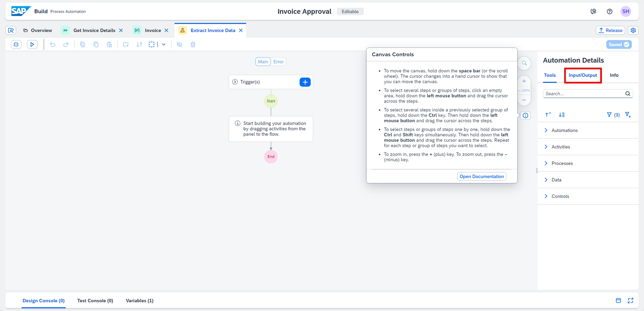Click the debug bug icon in toolbar

point(16,45)
